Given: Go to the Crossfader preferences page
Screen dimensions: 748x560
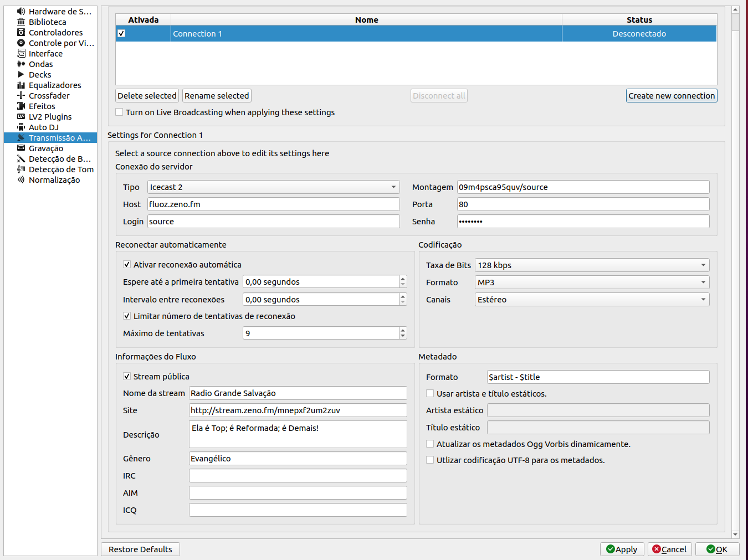Looking at the screenshot, I should (50, 95).
